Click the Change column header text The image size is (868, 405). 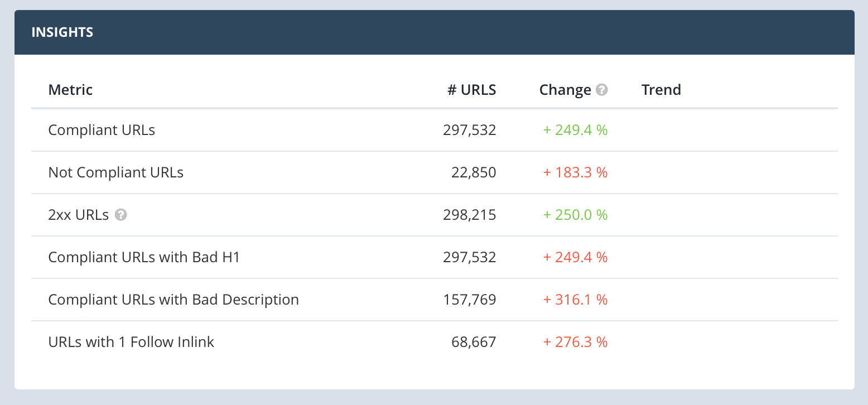point(565,90)
